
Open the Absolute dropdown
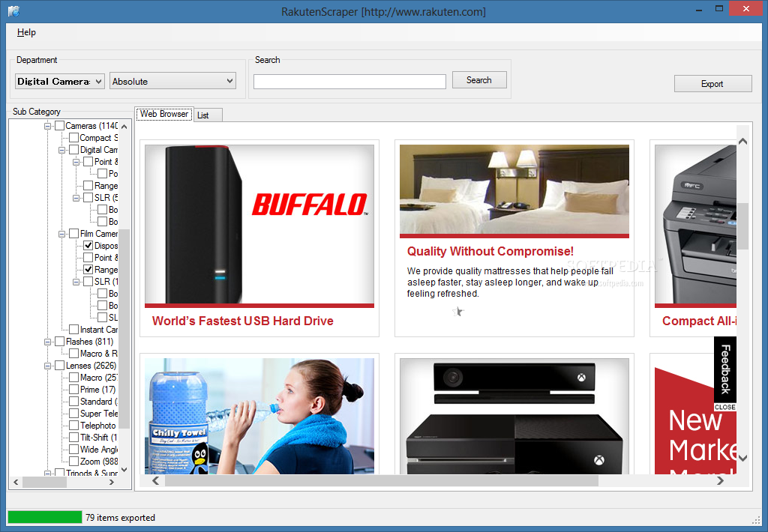(x=173, y=81)
